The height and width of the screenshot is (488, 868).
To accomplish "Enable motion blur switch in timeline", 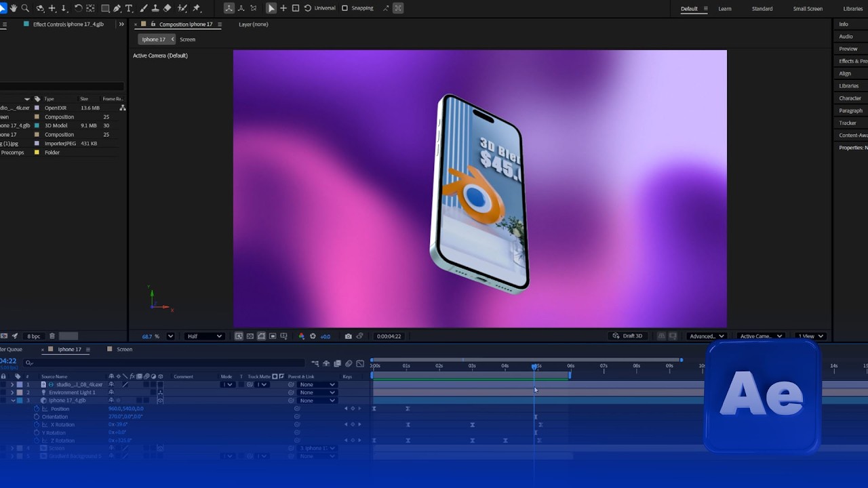I will coord(349,364).
